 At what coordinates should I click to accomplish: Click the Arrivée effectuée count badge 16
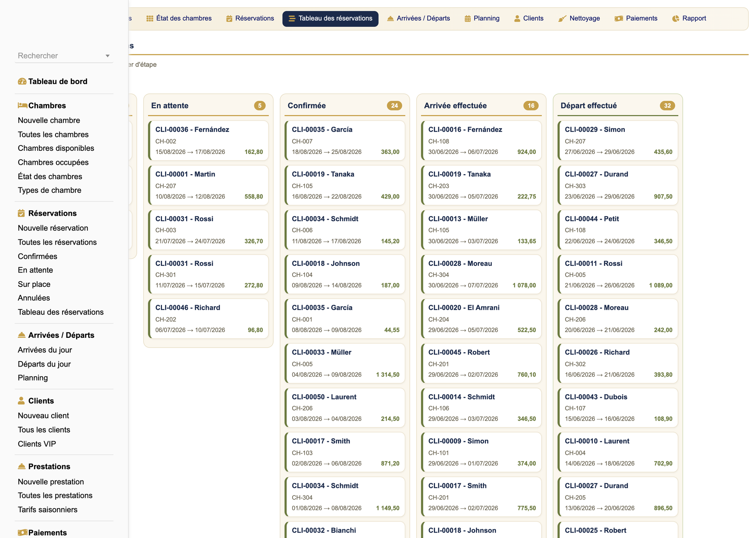pyautogui.click(x=531, y=105)
